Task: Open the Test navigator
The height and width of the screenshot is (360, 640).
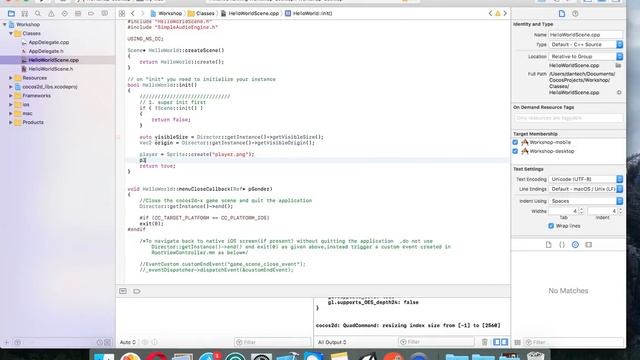Action: [64, 13]
